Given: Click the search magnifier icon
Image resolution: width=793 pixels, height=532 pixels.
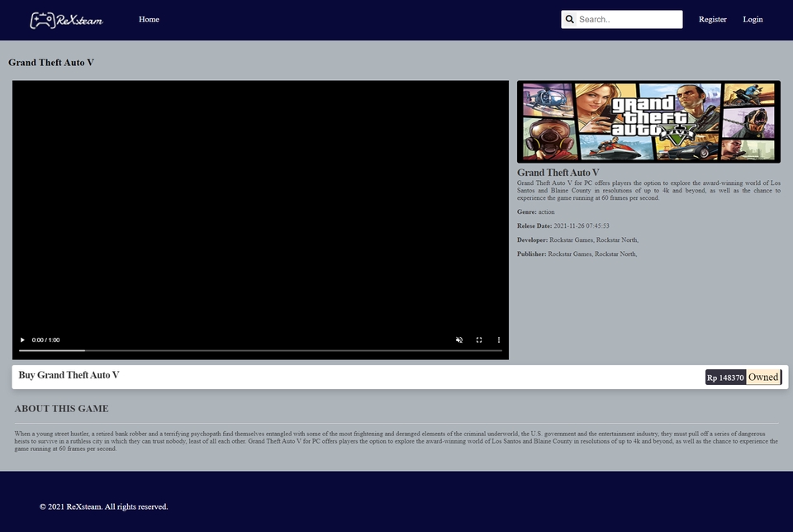Looking at the screenshot, I should pos(569,19).
